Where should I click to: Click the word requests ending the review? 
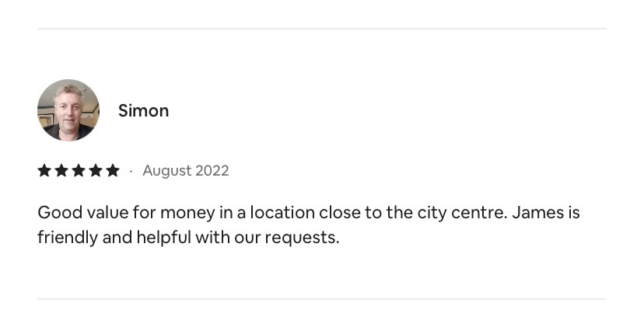(302, 238)
